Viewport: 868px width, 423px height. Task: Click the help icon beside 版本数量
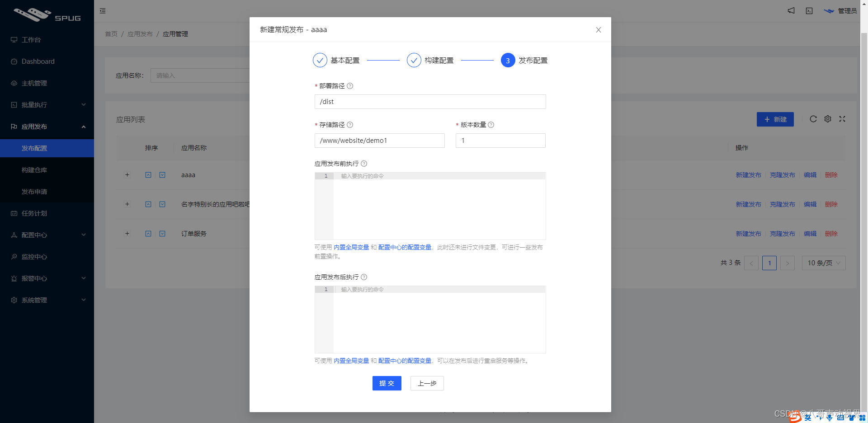pos(491,125)
